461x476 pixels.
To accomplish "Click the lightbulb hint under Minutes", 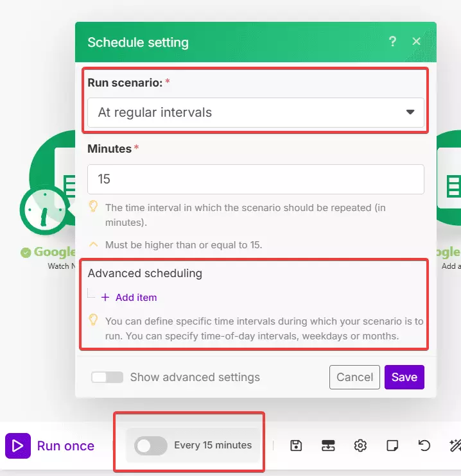I will point(93,207).
